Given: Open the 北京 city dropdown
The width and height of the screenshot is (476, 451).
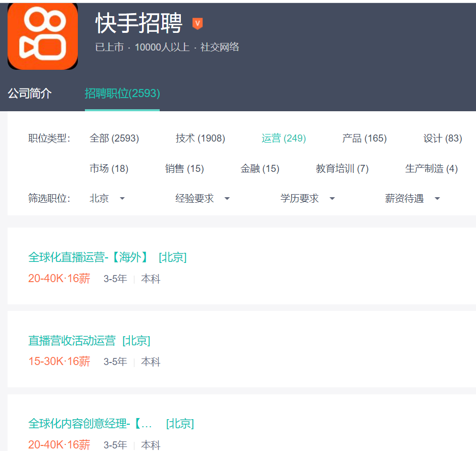Looking at the screenshot, I should (x=107, y=198).
